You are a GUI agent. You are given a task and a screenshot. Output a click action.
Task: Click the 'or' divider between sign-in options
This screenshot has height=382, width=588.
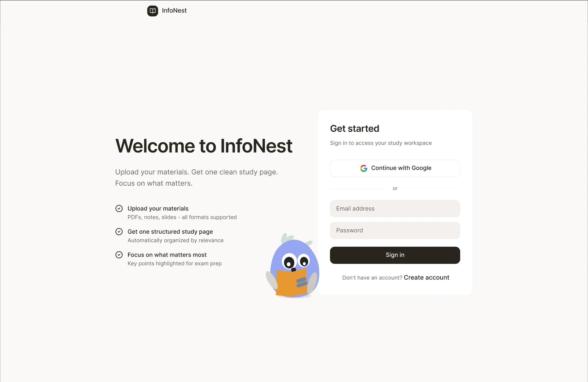(395, 189)
